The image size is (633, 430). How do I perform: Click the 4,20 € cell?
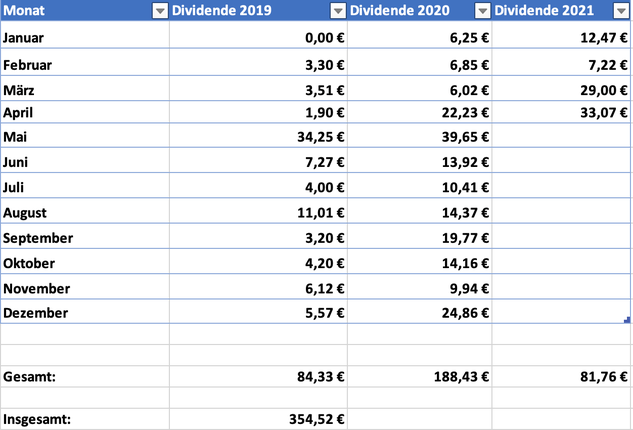tap(258, 261)
